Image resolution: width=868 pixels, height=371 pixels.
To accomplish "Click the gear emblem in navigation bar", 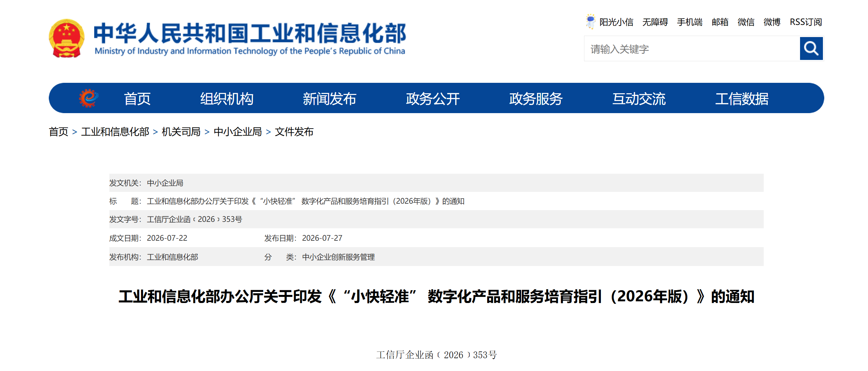I will pos(88,98).
